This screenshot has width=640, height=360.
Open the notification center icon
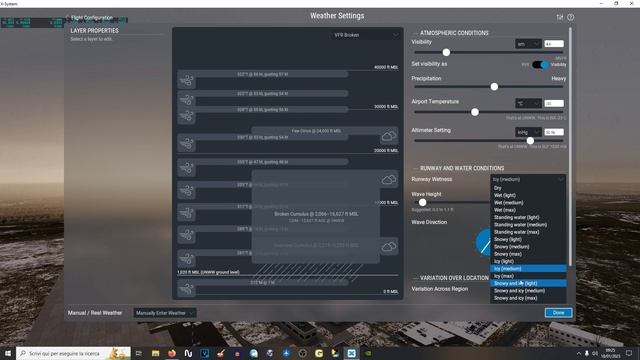coord(629,353)
